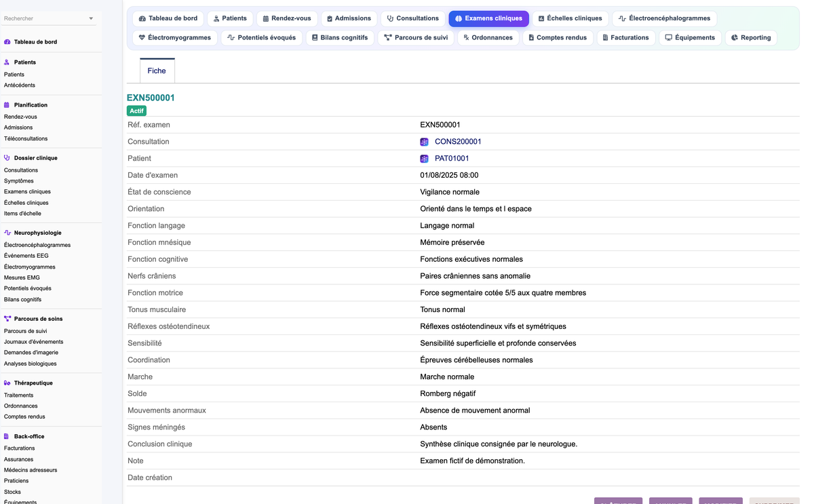
Task: Open the Rechercher dropdown arrow
Action: pos(91,19)
